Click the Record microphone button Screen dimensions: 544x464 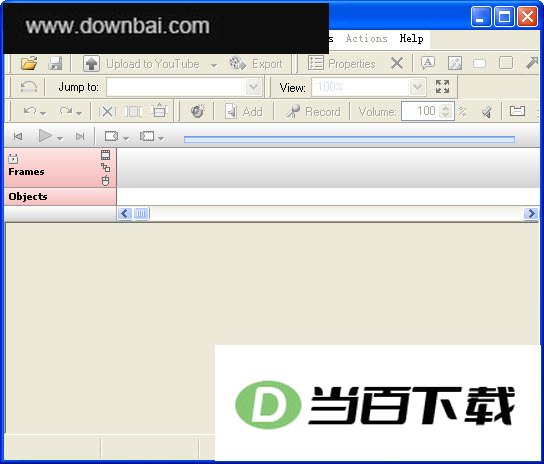313,112
